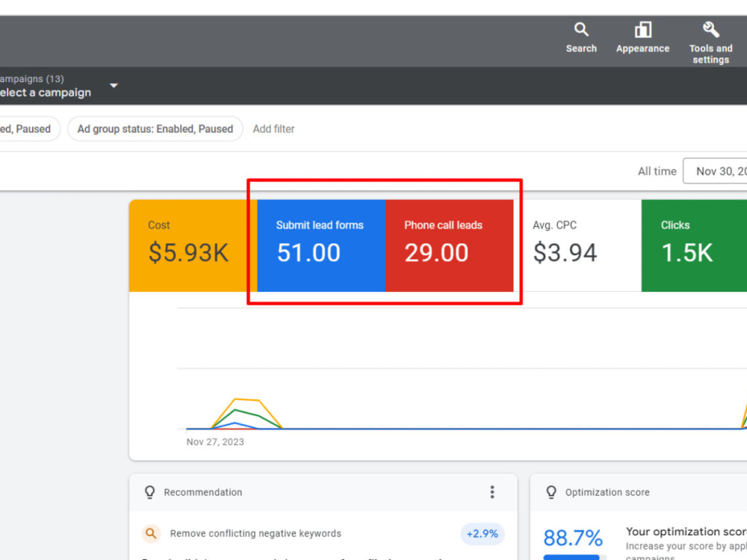Click the +2.9% score uplift badge

click(x=482, y=534)
